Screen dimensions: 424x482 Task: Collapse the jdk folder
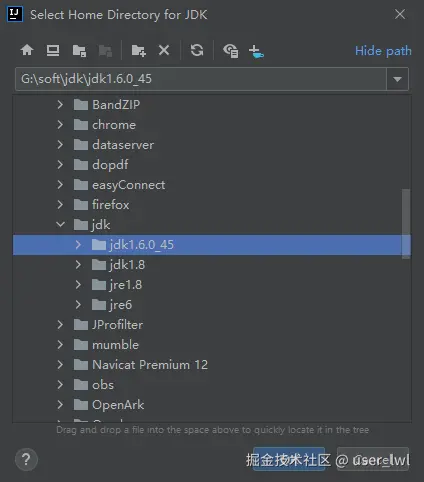60,224
